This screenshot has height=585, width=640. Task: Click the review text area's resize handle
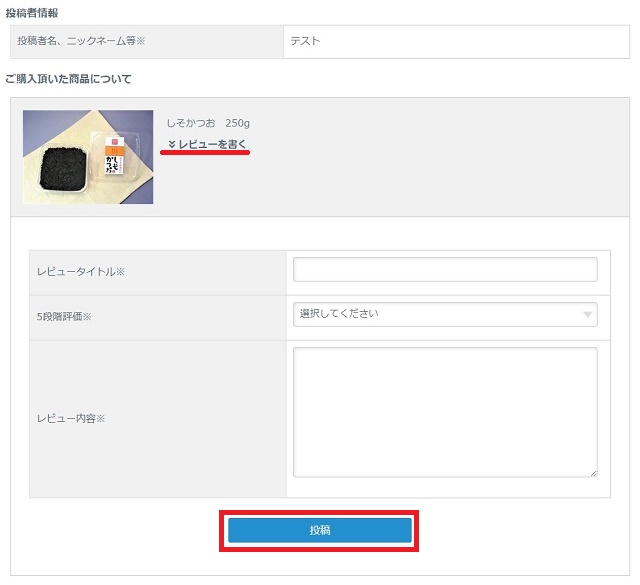(x=593, y=473)
